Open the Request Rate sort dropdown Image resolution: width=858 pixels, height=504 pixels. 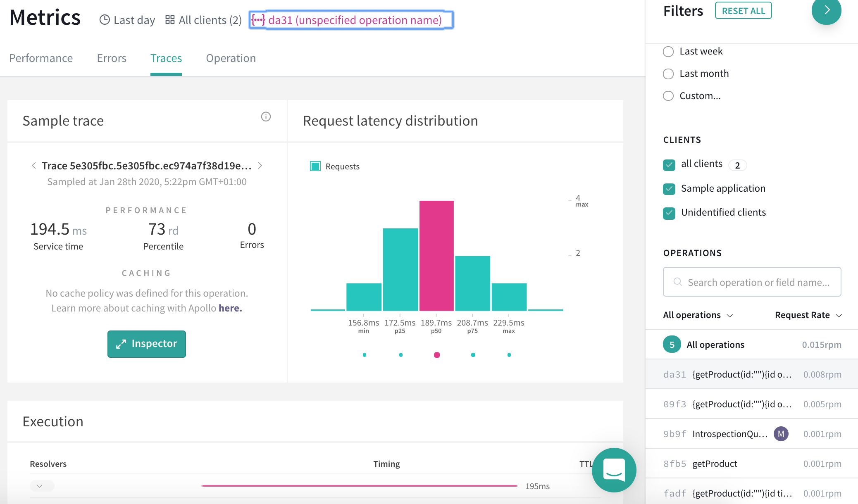(x=808, y=315)
